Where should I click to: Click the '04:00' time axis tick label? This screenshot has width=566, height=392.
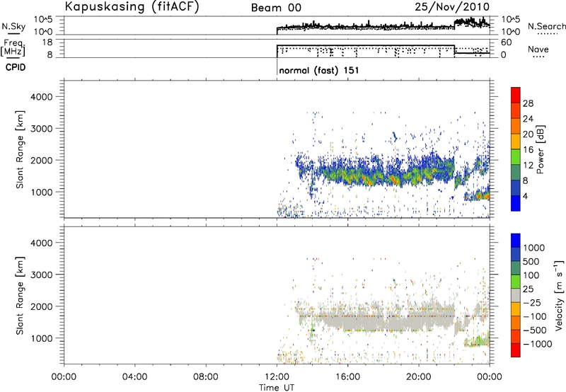[135, 377]
